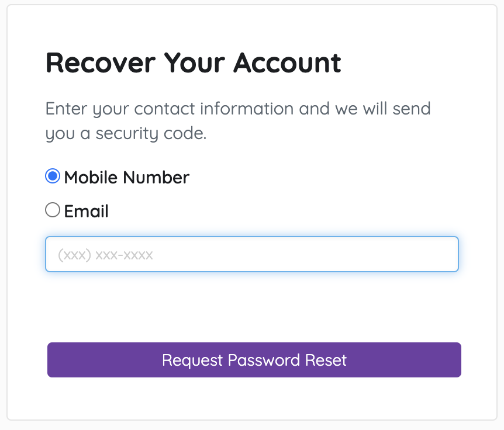This screenshot has height=430, width=504.
Task: Click the word "Reset" on the submit button
Action: [326, 360]
